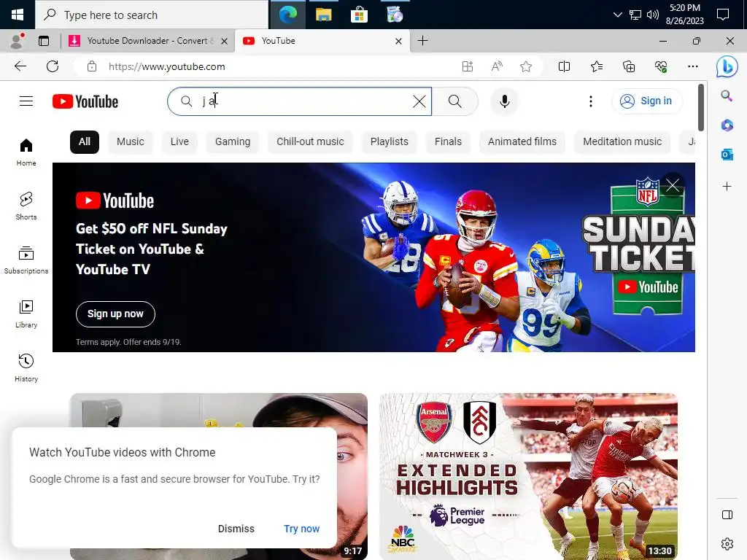Screen dimensions: 747x560
Task: Open History in the sidebar
Action: pos(26,367)
